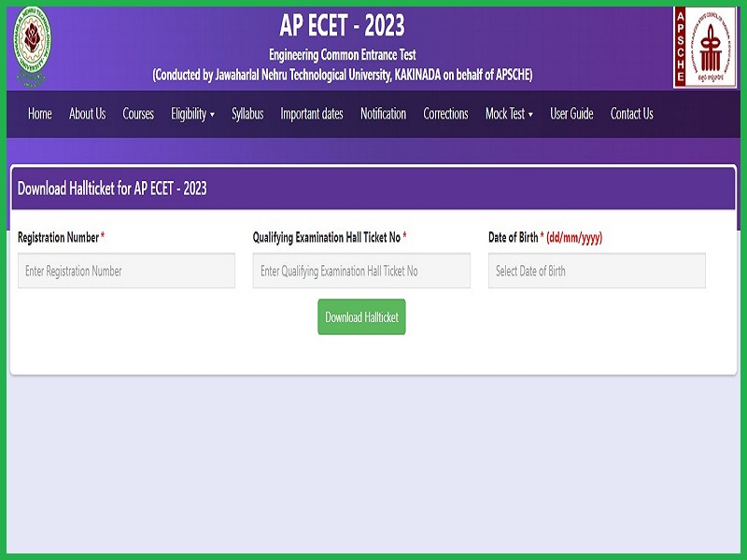Open Important dates page

312,114
